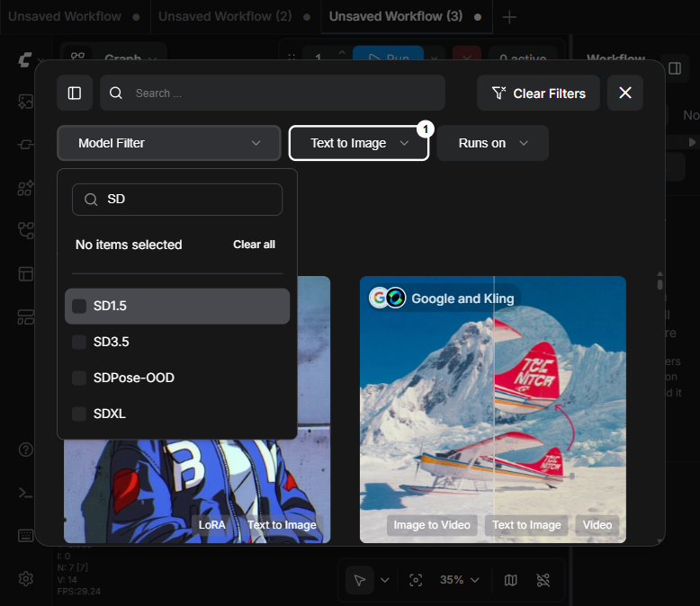Viewport: 700px width, 606px height.
Task: Open the Model Filter dropdown
Action: pos(169,143)
